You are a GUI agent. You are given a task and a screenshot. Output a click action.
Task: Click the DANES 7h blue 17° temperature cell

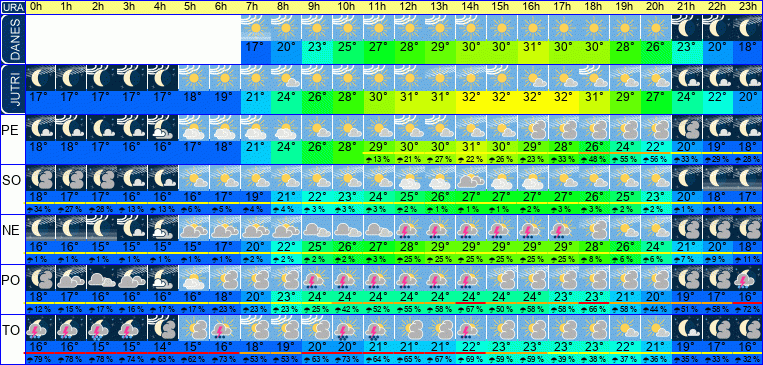pyautogui.click(x=255, y=48)
